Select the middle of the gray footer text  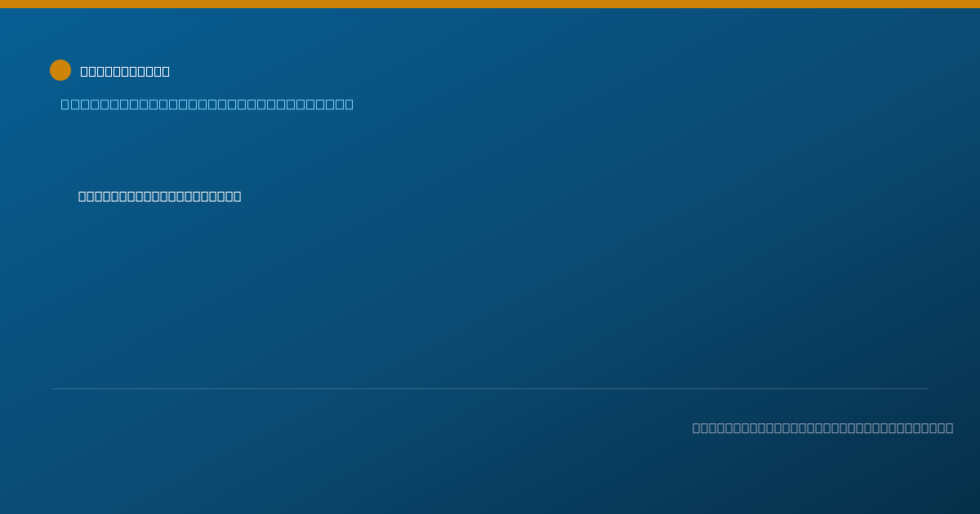[x=822, y=428]
